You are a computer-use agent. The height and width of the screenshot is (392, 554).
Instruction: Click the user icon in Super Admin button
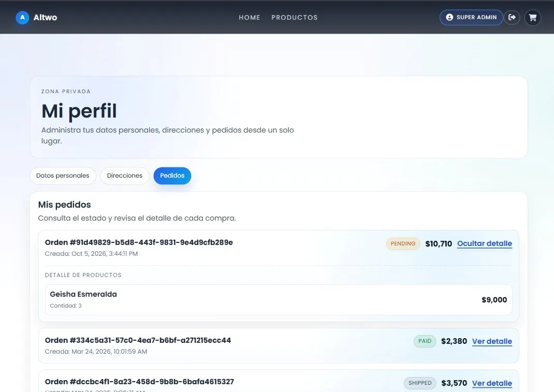click(449, 17)
